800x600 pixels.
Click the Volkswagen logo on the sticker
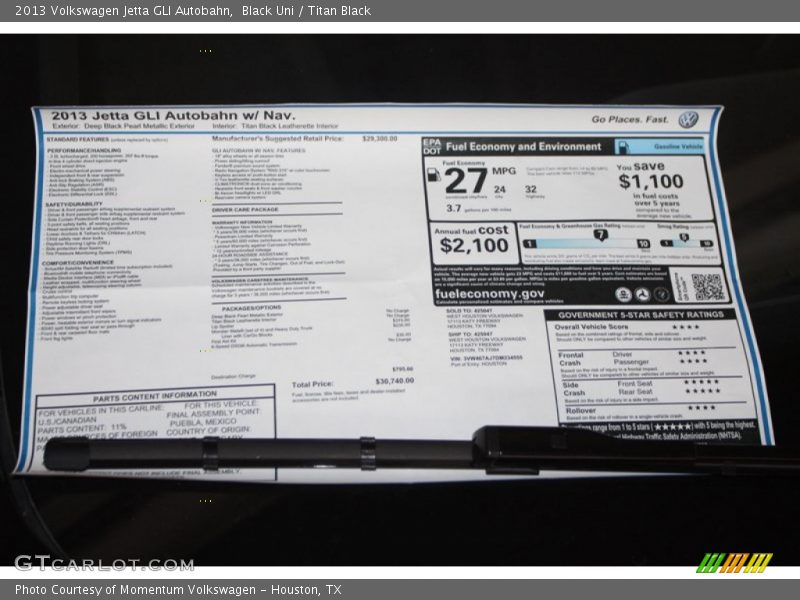(x=687, y=120)
